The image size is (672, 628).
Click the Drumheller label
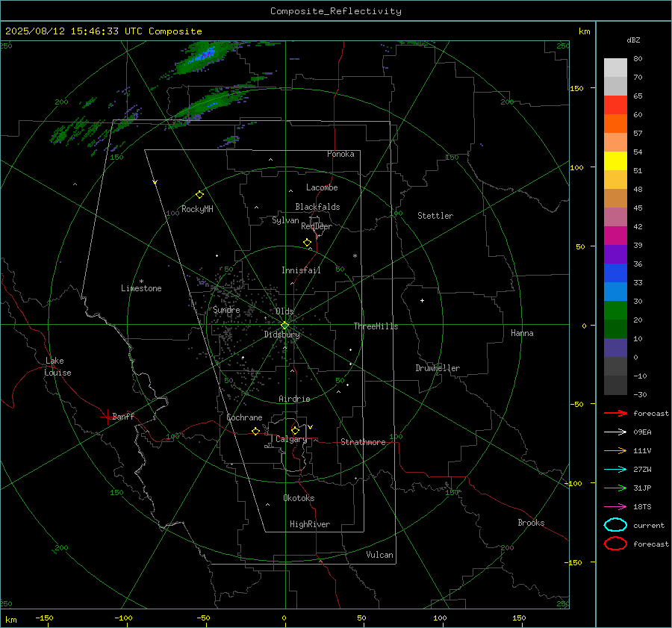pyautogui.click(x=438, y=368)
